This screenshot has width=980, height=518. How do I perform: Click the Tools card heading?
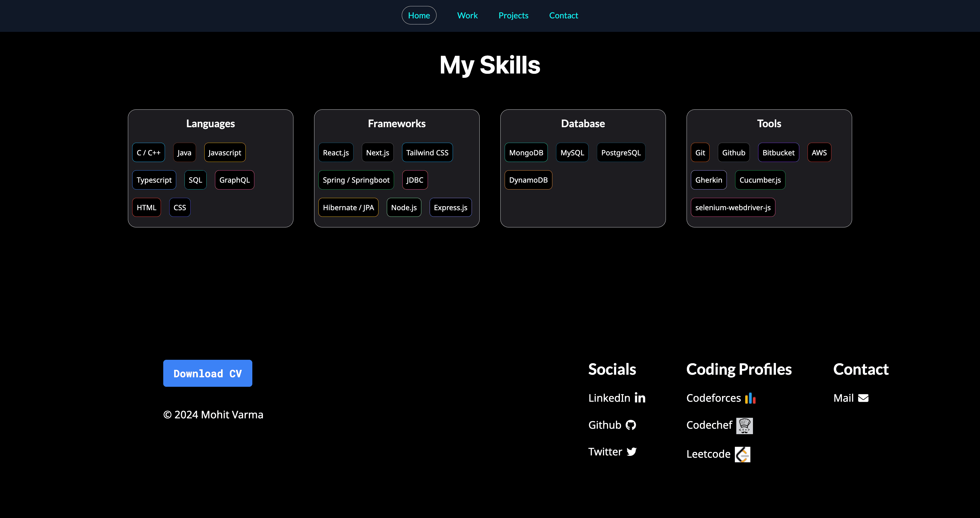tap(769, 123)
